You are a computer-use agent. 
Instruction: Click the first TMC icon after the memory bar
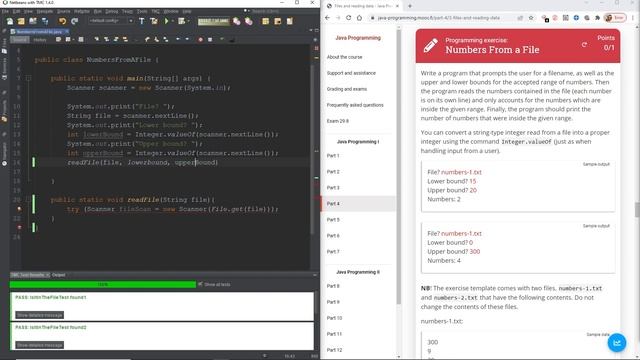(237, 21)
